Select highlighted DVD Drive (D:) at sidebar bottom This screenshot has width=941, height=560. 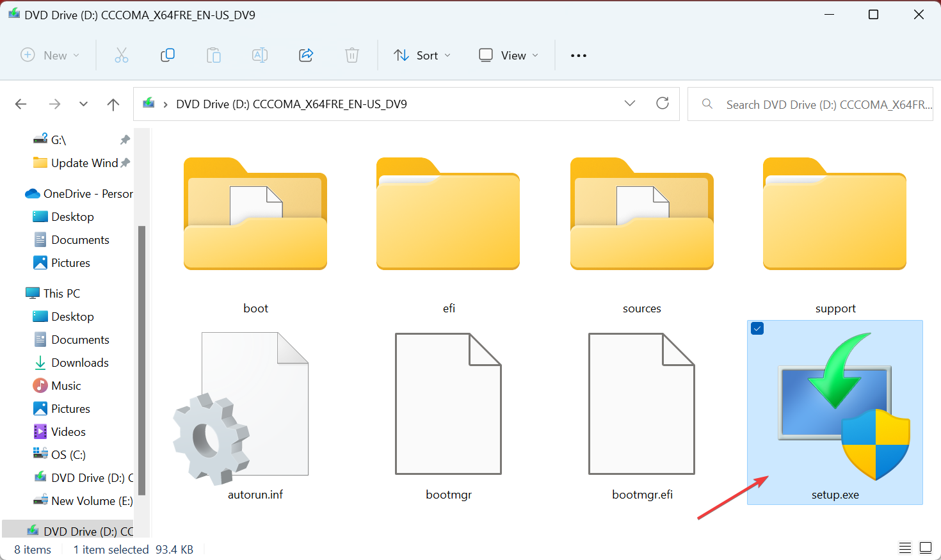(x=68, y=531)
